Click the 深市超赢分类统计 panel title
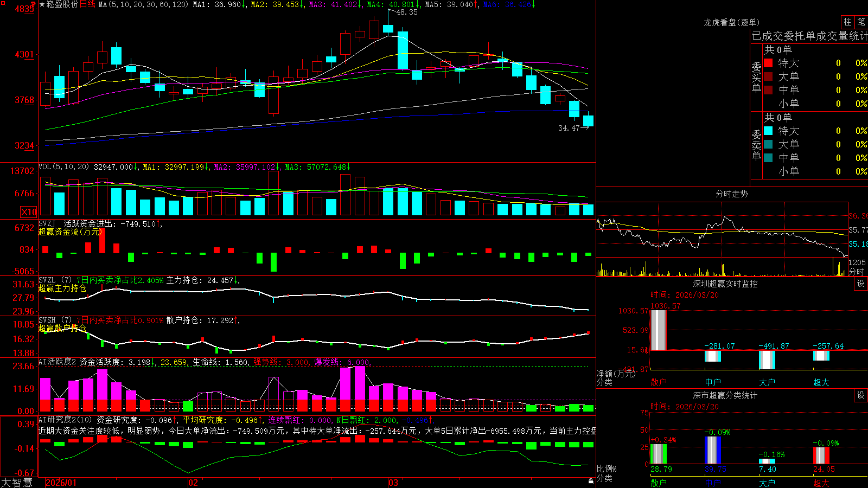The width and height of the screenshot is (868, 488). click(725, 395)
